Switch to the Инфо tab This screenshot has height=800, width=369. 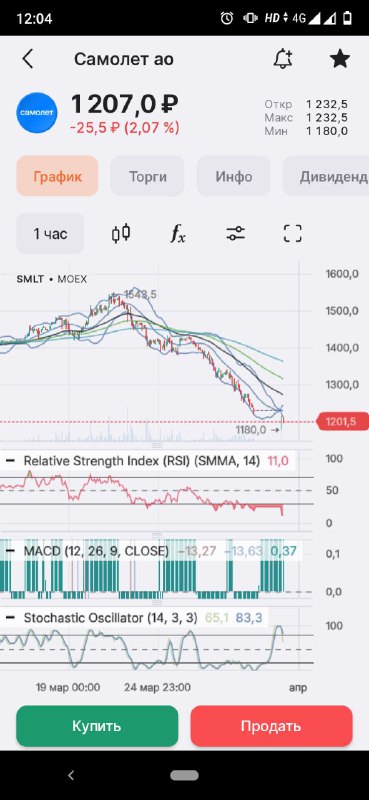click(x=234, y=176)
